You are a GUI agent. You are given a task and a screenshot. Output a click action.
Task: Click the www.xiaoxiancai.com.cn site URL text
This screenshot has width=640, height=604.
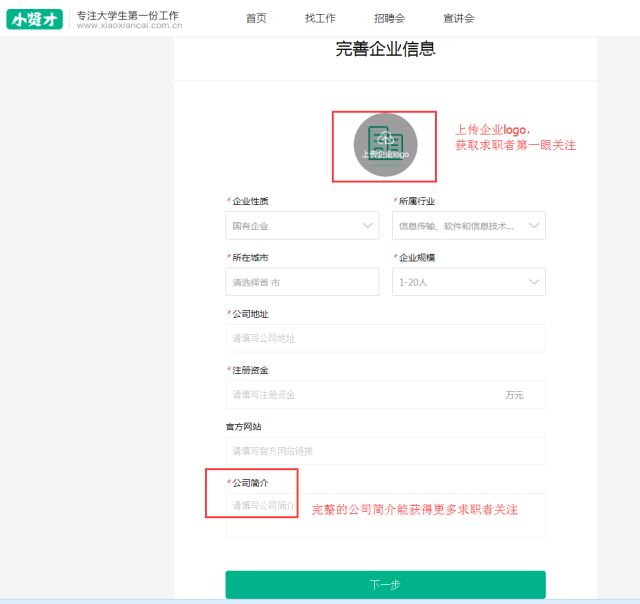[129, 25]
